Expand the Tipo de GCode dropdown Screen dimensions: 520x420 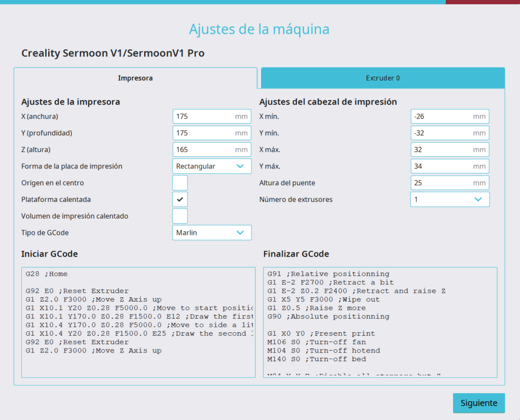212,233
